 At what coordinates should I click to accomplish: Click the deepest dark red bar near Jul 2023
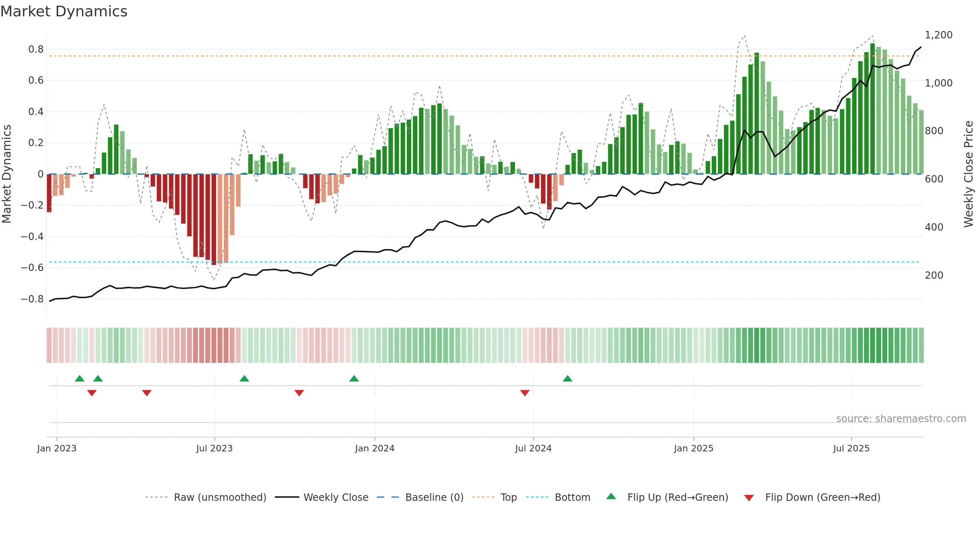[214, 220]
